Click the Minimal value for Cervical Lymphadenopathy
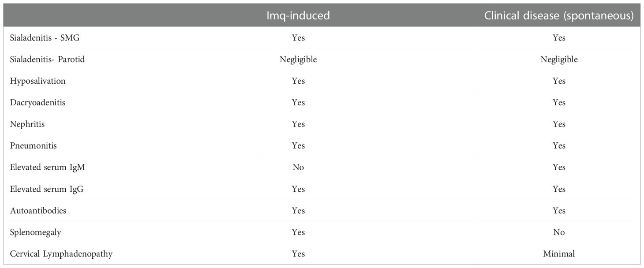This screenshot has height=268, width=644. click(559, 254)
